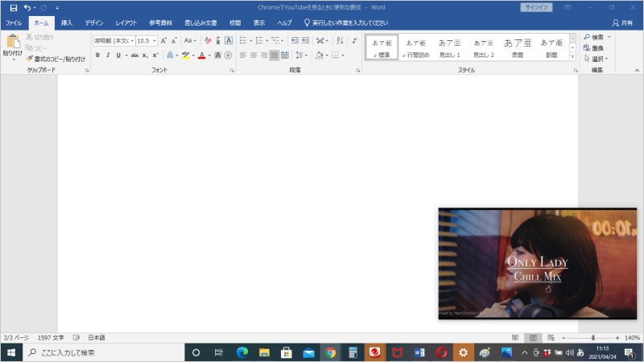Image resolution: width=644 pixels, height=362 pixels.
Task: Click the Sort icon in paragraph group
Action: pyautogui.click(x=339, y=40)
